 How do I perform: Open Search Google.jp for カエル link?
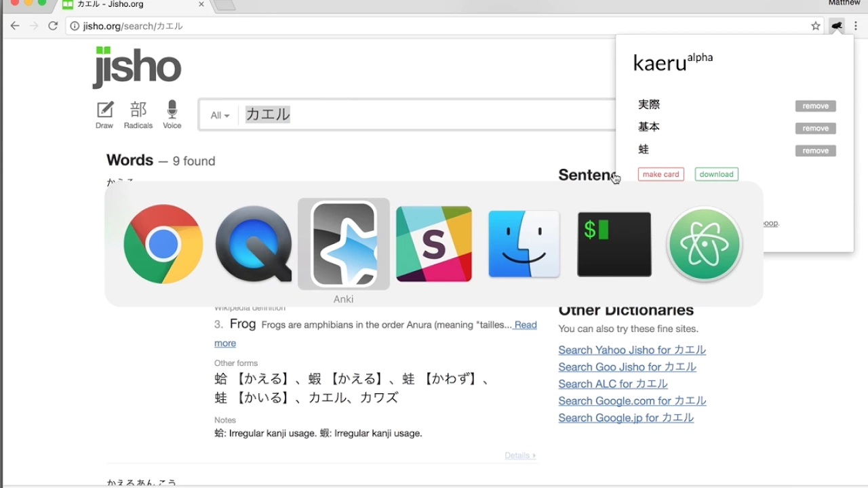tap(626, 418)
